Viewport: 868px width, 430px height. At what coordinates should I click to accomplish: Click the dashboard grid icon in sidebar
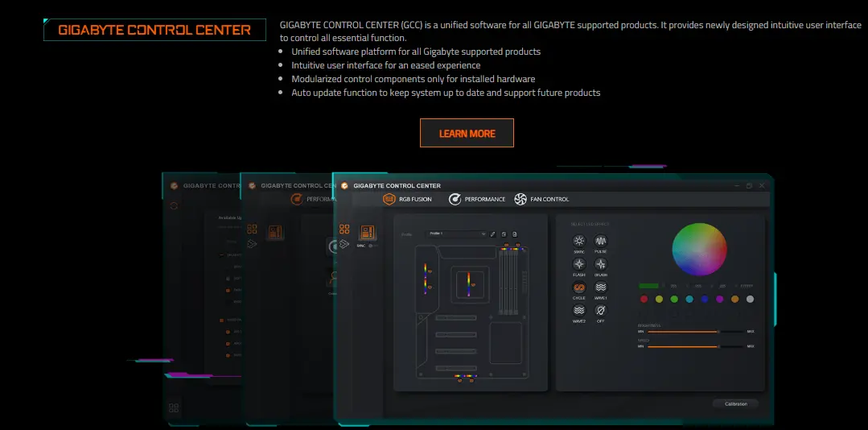pos(344,229)
